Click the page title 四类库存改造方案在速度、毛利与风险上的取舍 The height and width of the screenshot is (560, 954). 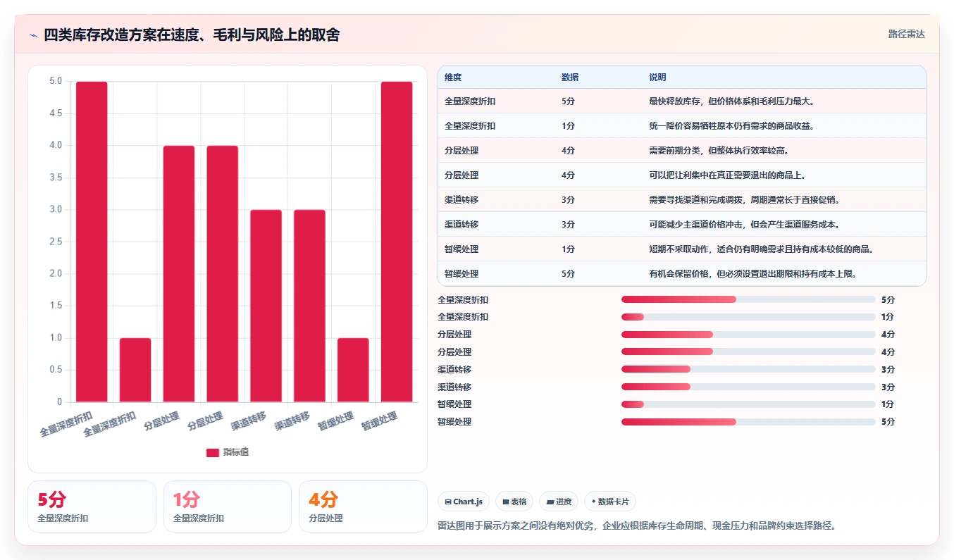click(192, 35)
